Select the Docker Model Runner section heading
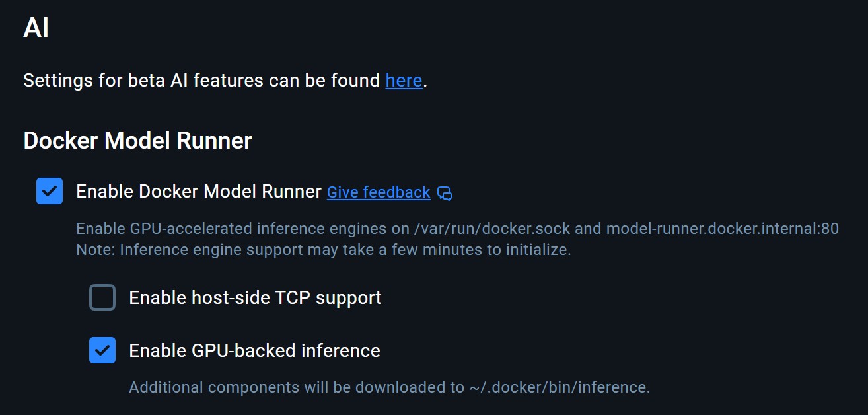Viewport: 868px width, 415px height. pos(137,141)
